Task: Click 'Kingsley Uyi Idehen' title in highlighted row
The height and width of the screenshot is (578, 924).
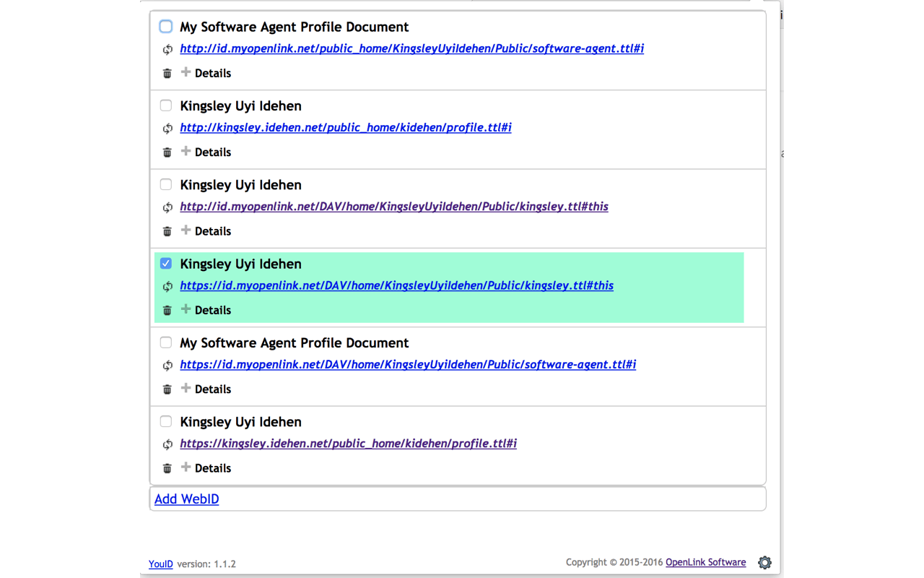Action: (x=240, y=264)
